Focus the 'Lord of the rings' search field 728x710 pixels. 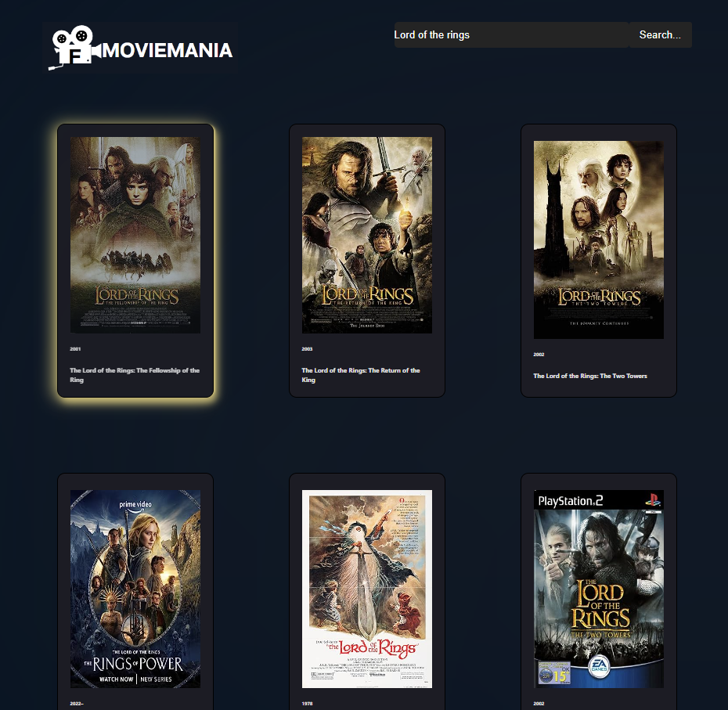(511, 34)
